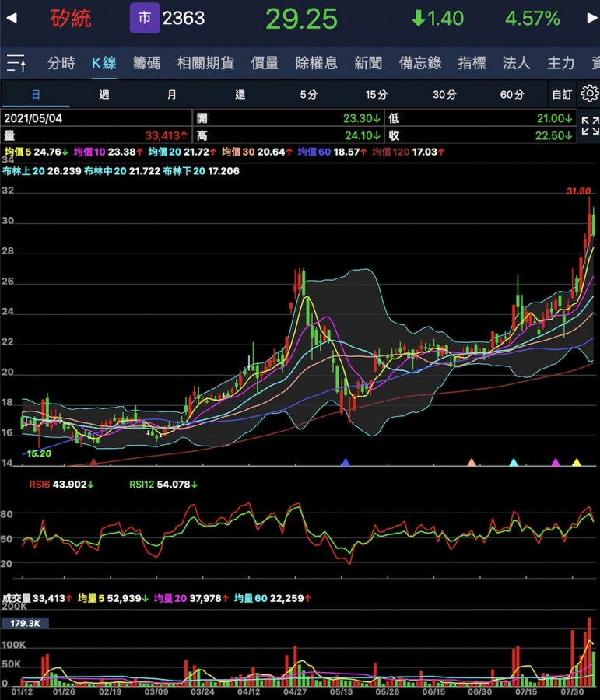Tap the blue triangle event marker

(x=346, y=462)
